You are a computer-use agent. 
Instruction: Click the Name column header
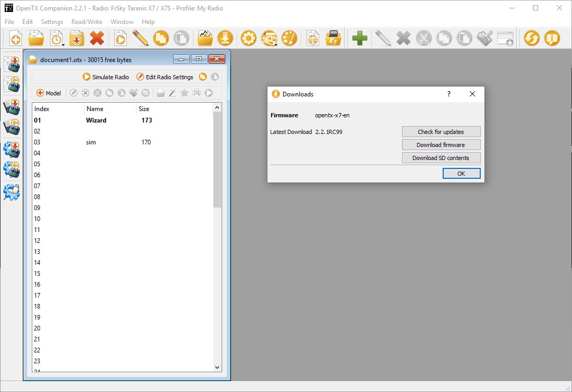click(110, 108)
